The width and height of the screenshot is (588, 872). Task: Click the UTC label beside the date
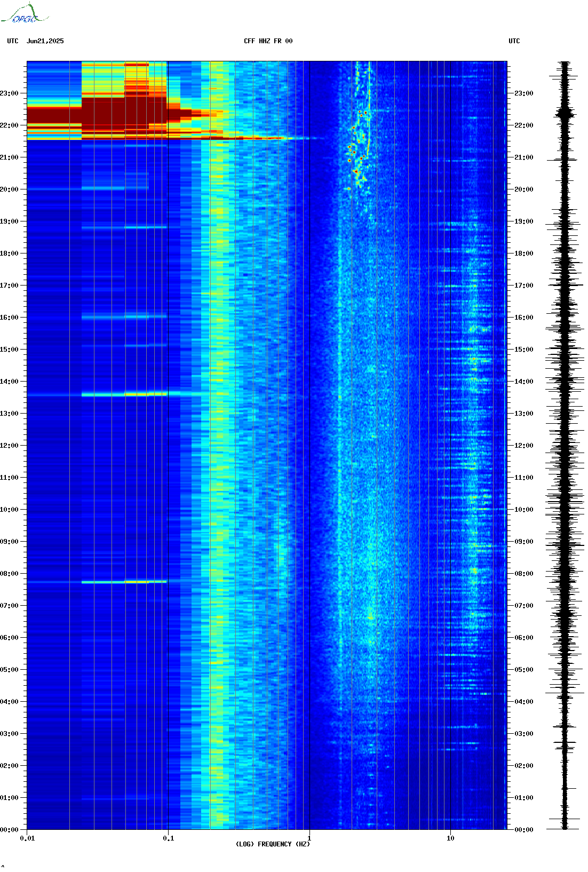coord(13,41)
